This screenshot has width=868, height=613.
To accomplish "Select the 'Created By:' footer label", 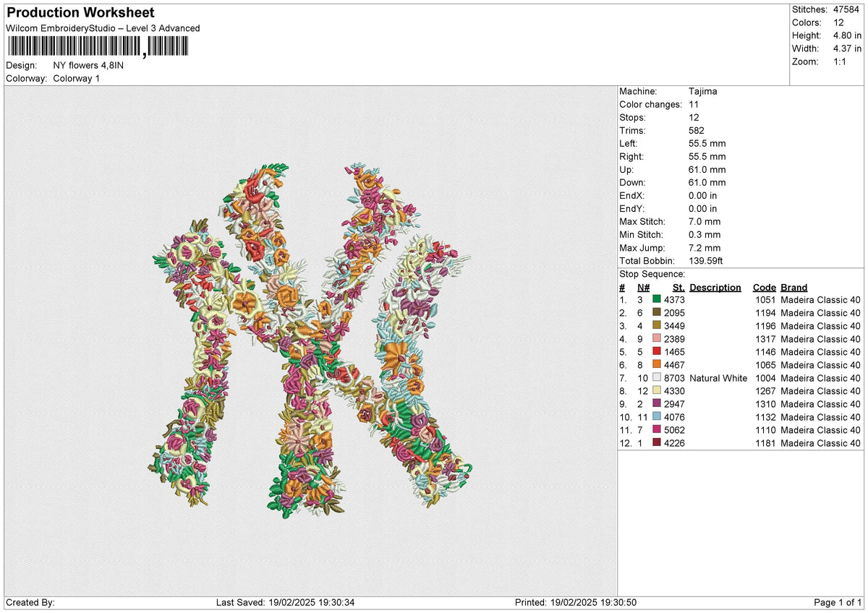I will click(x=30, y=602).
